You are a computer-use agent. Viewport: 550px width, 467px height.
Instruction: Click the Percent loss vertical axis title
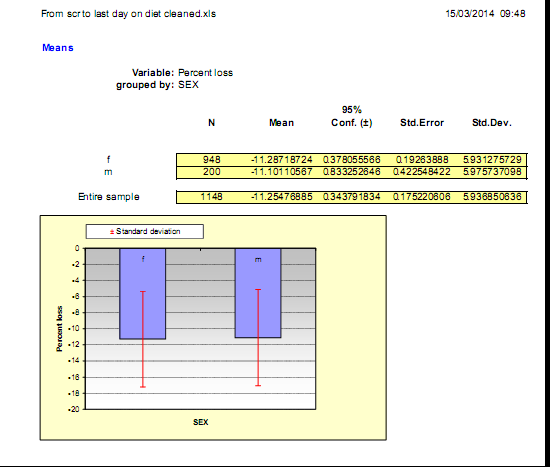(x=59, y=329)
